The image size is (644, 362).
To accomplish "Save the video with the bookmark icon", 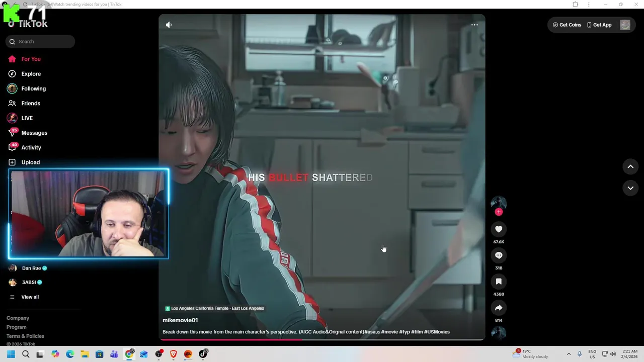I will (499, 282).
